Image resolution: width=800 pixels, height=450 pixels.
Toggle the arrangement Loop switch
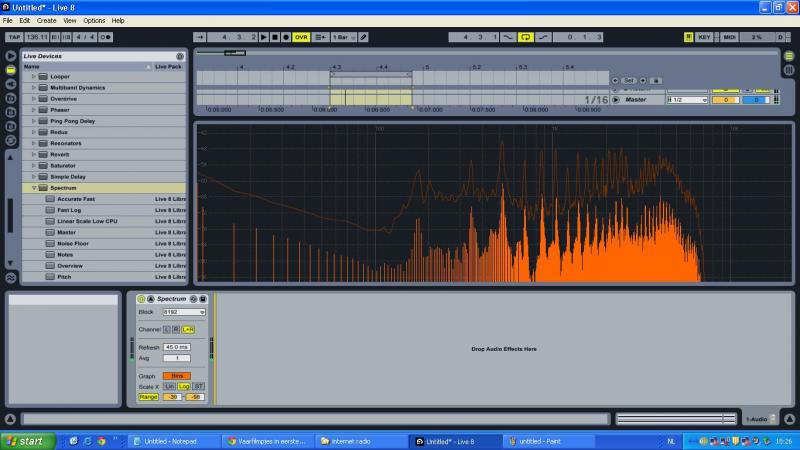pos(526,37)
